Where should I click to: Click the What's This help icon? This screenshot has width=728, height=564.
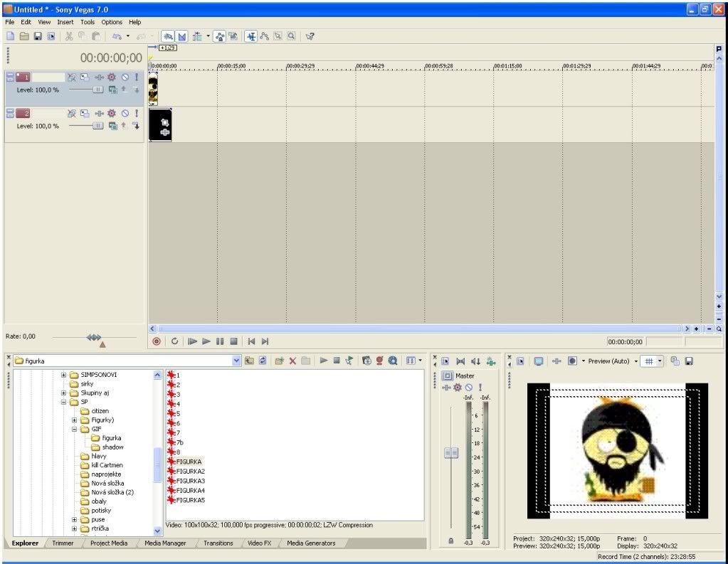click(310, 36)
